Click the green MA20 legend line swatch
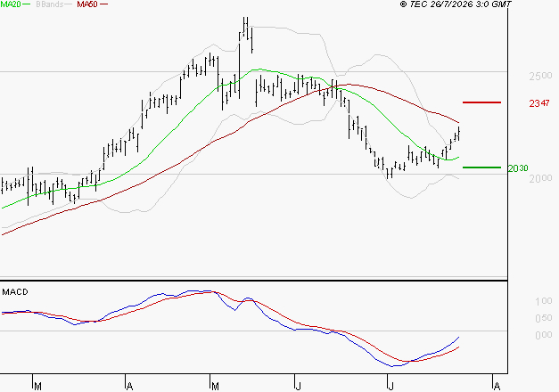The image size is (559, 392). pyautogui.click(x=27, y=4)
